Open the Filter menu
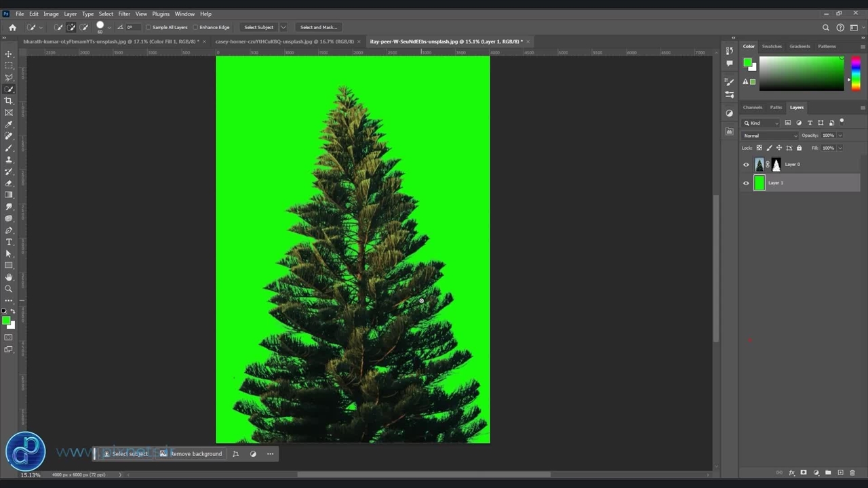The width and height of the screenshot is (868, 488). pos(124,14)
